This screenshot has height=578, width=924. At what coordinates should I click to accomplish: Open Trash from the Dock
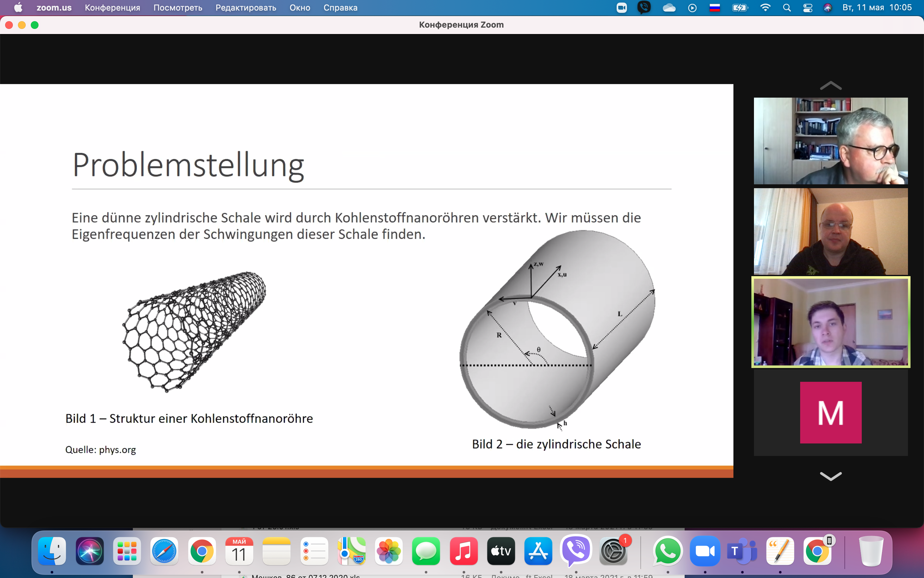coord(871,551)
